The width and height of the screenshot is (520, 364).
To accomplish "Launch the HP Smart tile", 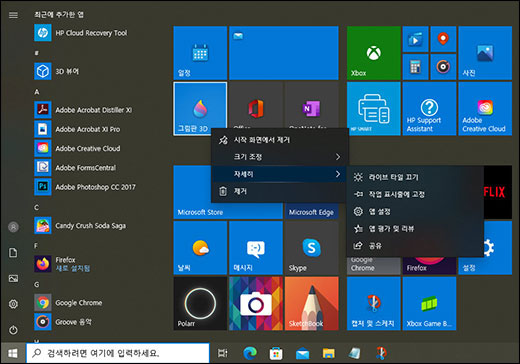I will pos(374,109).
